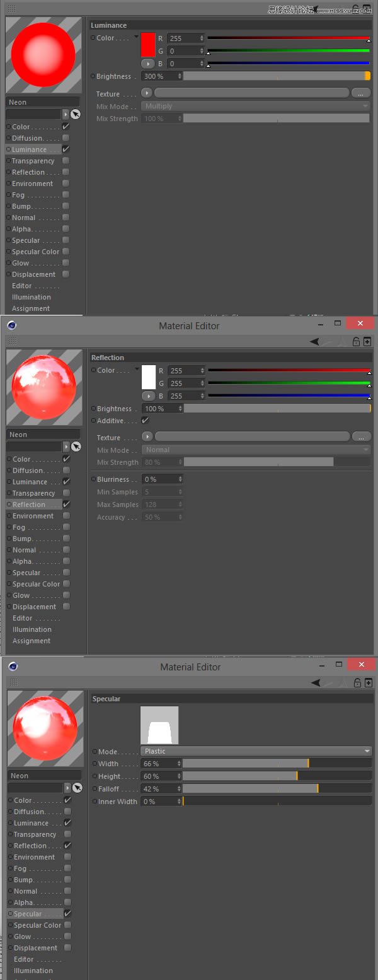
Task: Click the Reflection Texture arrow button
Action: (x=147, y=436)
